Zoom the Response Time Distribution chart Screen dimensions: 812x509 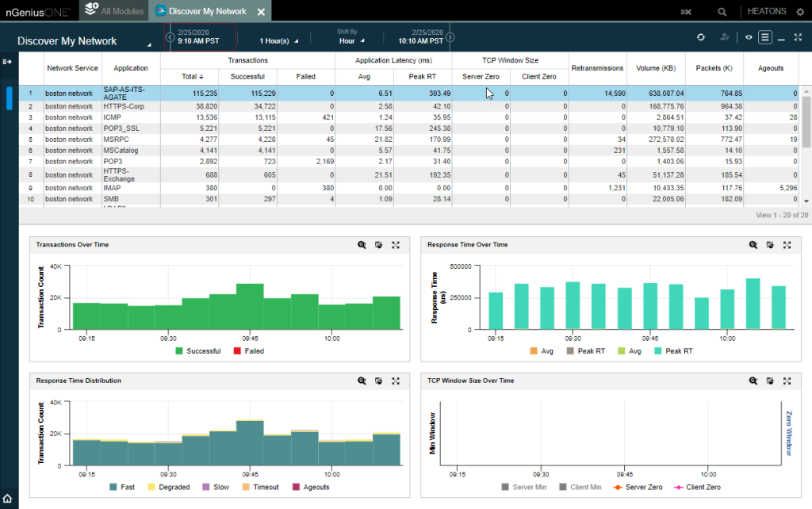coord(362,381)
